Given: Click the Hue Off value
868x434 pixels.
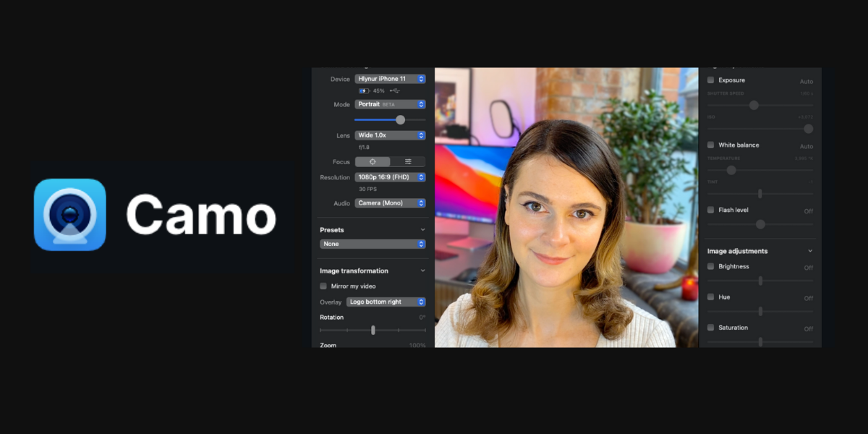Looking at the screenshot, I should 809,298.
